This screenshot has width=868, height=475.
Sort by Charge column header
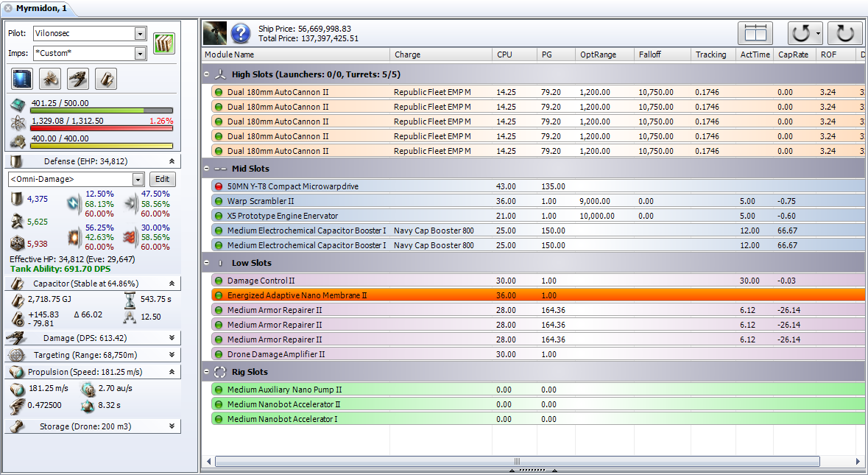click(x=441, y=54)
